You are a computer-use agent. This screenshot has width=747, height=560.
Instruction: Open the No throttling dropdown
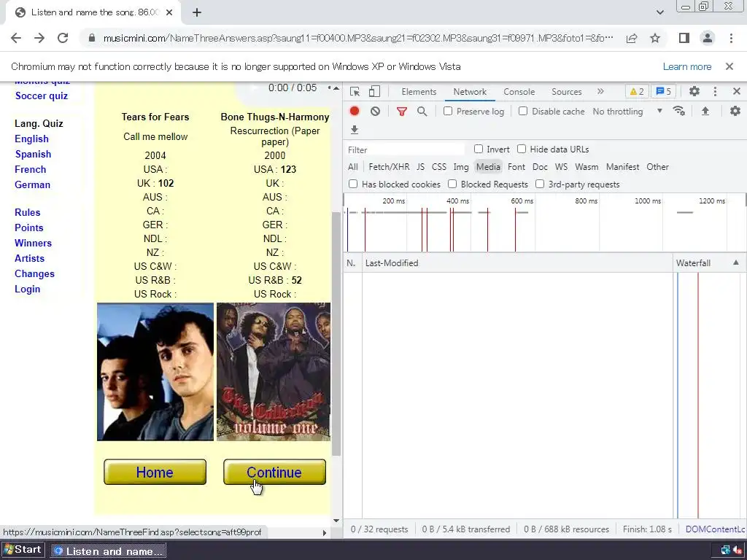pyautogui.click(x=627, y=112)
